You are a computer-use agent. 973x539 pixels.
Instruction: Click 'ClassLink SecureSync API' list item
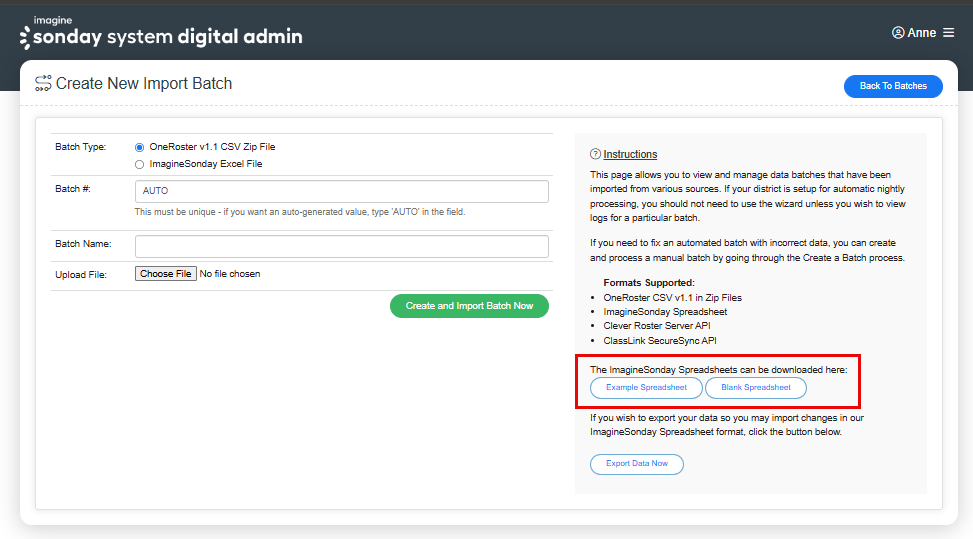click(x=660, y=341)
